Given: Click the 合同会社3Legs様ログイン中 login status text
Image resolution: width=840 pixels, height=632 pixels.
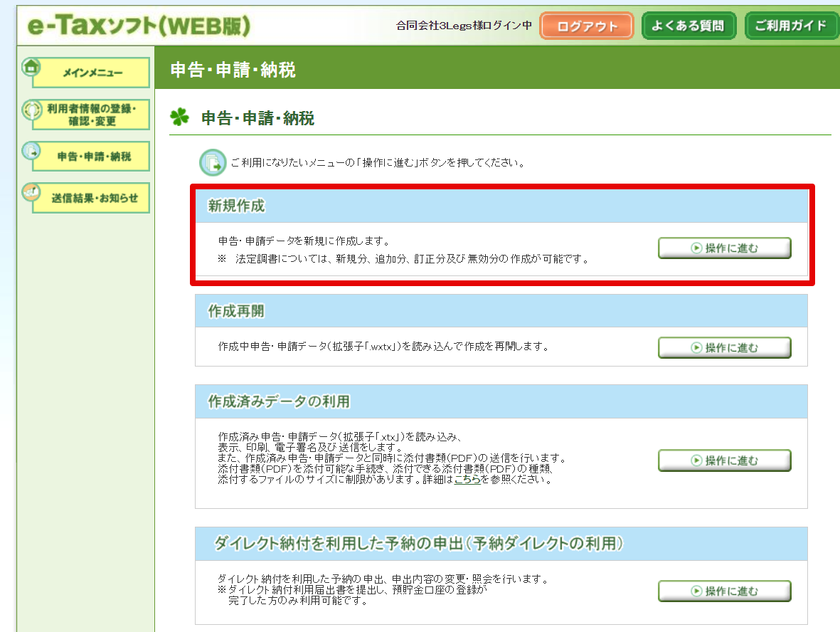Looking at the screenshot, I should click(x=464, y=26).
